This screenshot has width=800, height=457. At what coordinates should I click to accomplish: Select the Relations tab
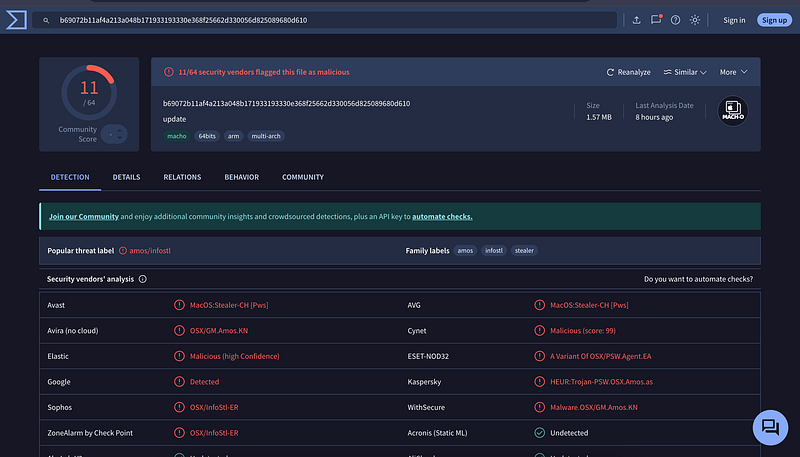(182, 177)
